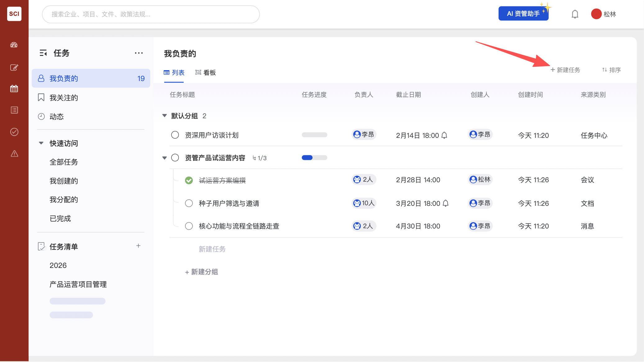The height and width of the screenshot is (362, 644).
Task: Uncheck the completed 试运营方案编撰 task
Action: [189, 180]
